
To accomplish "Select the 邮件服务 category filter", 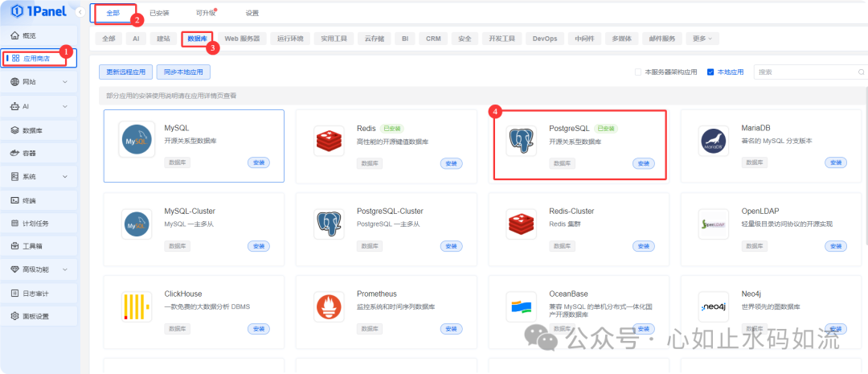I will 661,39.
